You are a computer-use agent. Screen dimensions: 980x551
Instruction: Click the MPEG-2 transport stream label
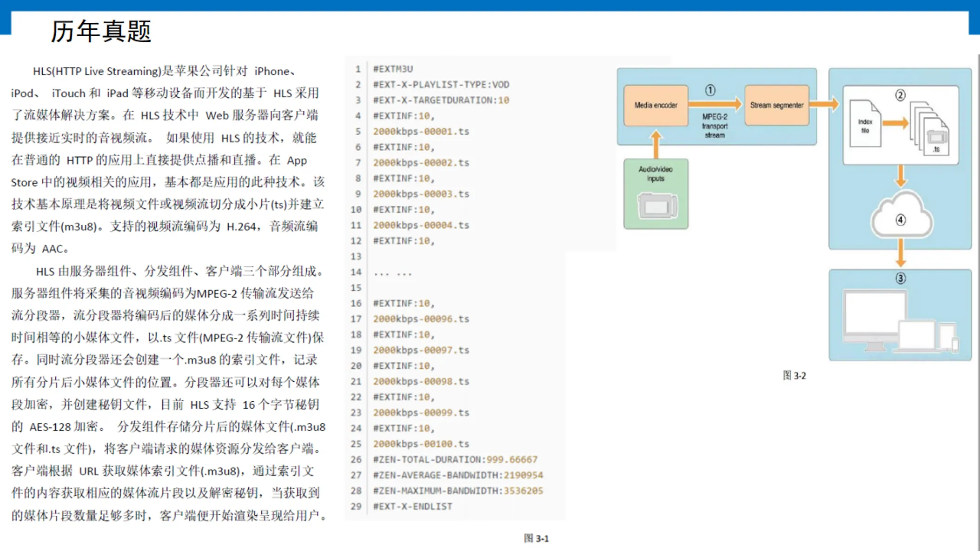715,126
